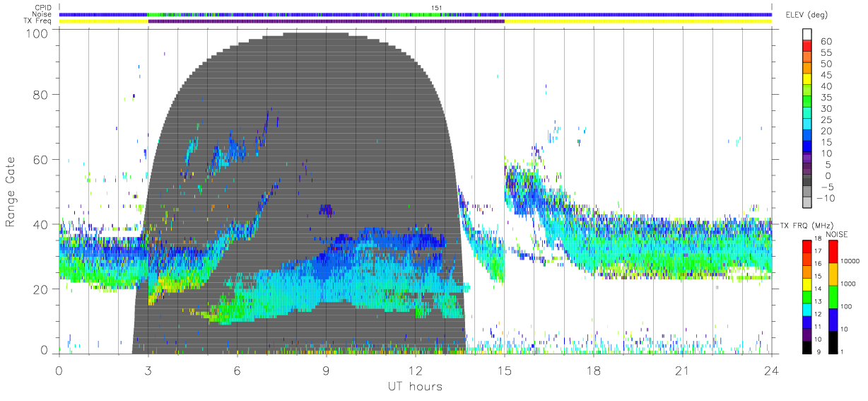Click the ELEV legend value '−10'

[x=826, y=198]
